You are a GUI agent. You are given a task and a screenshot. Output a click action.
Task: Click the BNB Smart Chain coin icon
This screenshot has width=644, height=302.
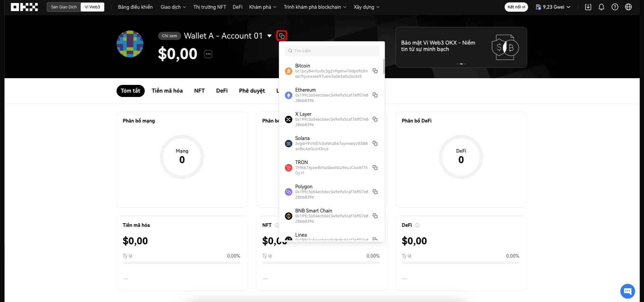tap(288, 216)
